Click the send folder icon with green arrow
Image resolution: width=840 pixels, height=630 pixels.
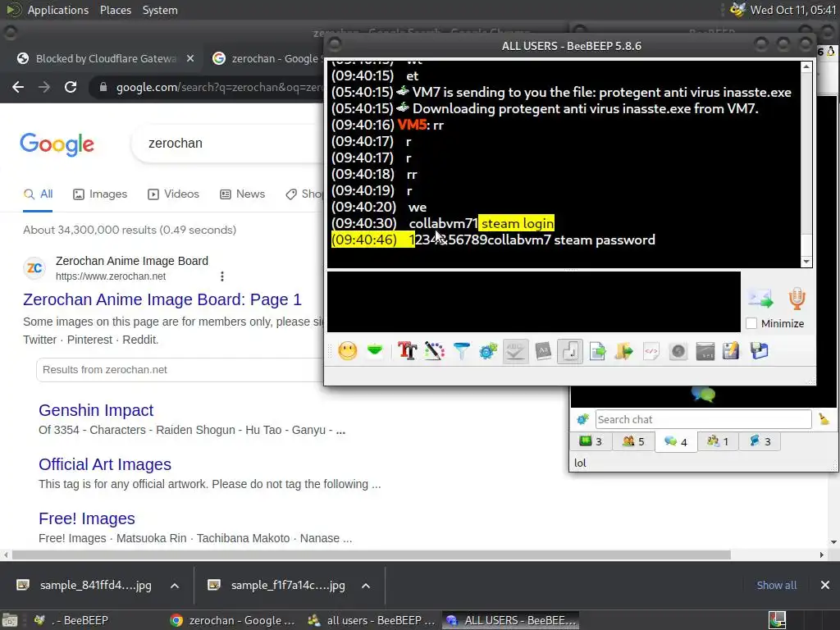point(623,351)
